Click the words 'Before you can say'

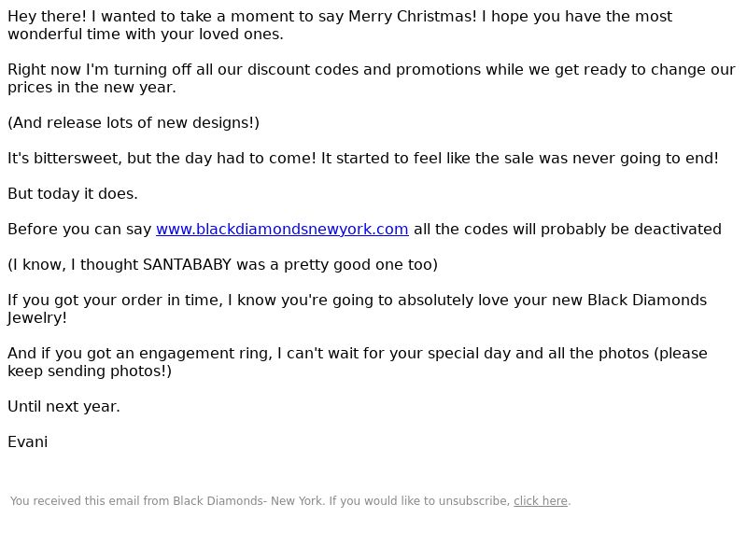79,229
